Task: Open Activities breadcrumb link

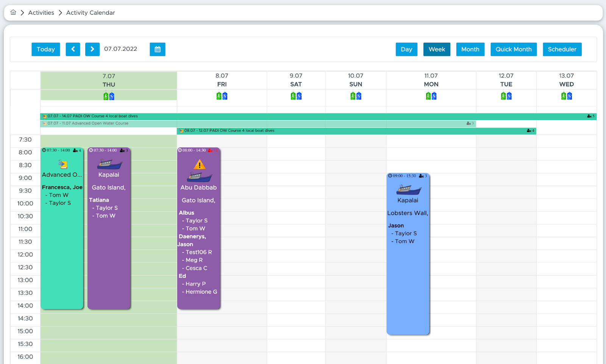Action: click(x=41, y=12)
